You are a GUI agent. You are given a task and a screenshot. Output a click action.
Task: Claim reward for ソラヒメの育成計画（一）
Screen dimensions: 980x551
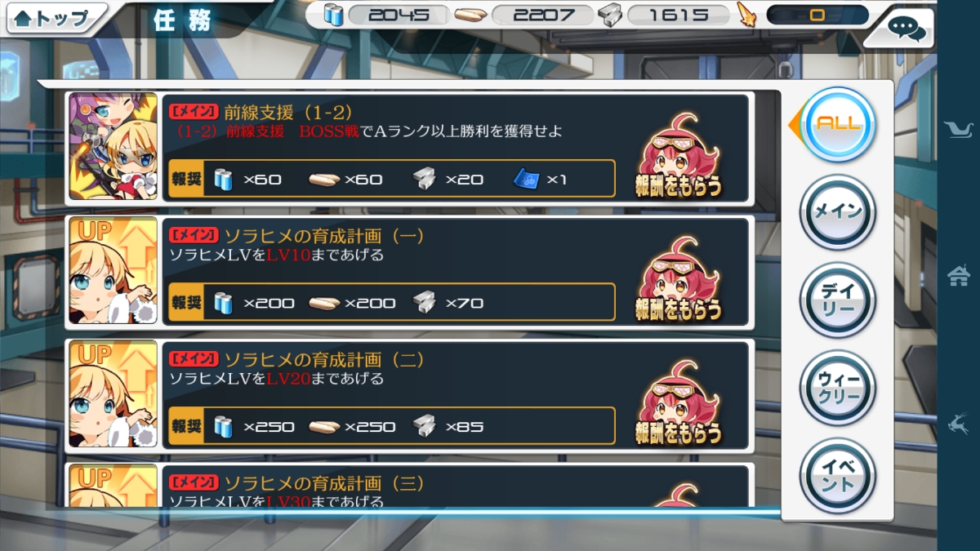(x=679, y=280)
